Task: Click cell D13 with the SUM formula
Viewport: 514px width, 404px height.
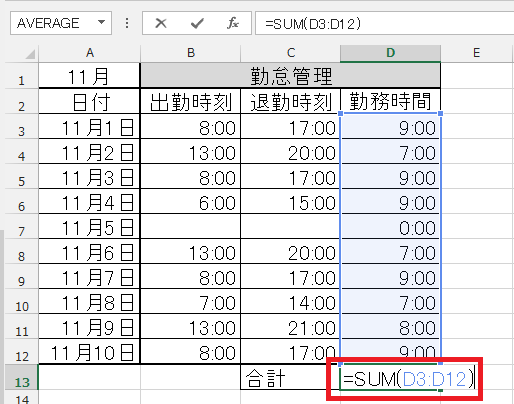Action: [x=390, y=377]
